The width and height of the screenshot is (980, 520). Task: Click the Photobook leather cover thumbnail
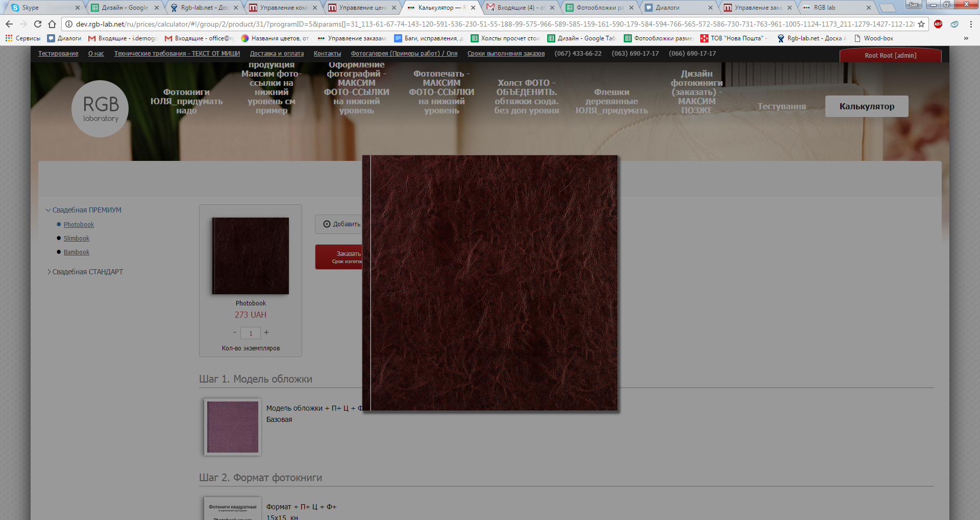pyautogui.click(x=251, y=256)
